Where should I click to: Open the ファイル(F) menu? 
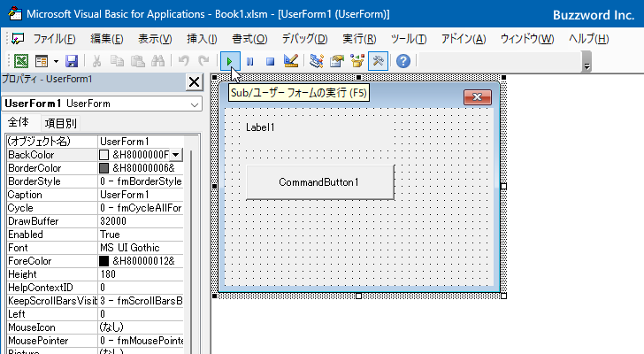coord(54,39)
